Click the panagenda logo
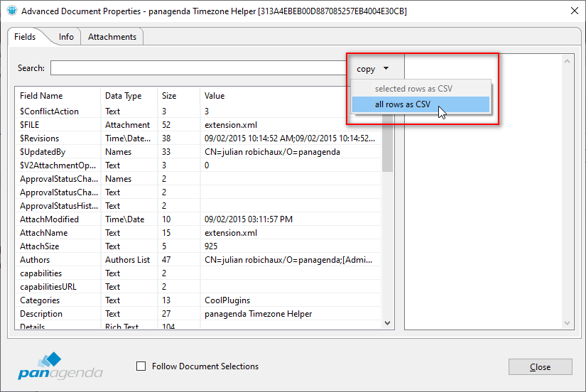The image size is (586, 392). (x=60, y=366)
